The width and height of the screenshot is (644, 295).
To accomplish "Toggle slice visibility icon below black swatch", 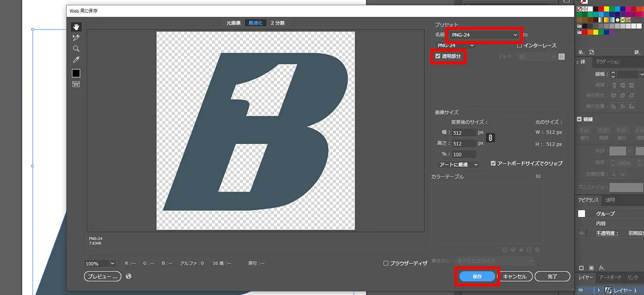I will (x=76, y=84).
